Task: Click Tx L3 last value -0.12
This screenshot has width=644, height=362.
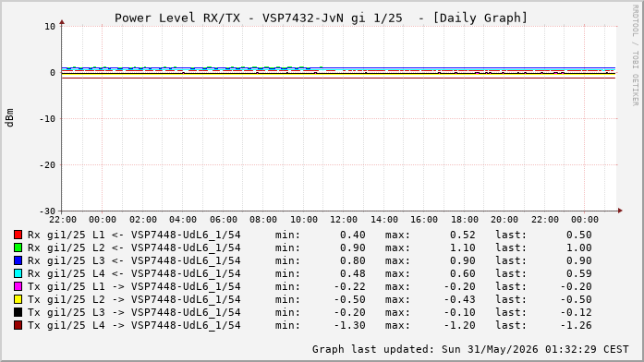Action: (577, 313)
